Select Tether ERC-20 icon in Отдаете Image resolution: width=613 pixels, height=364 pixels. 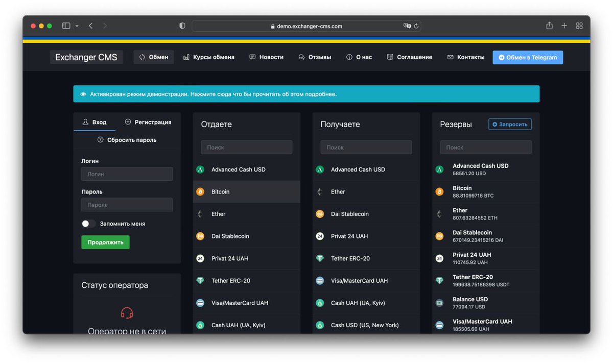(200, 281)
